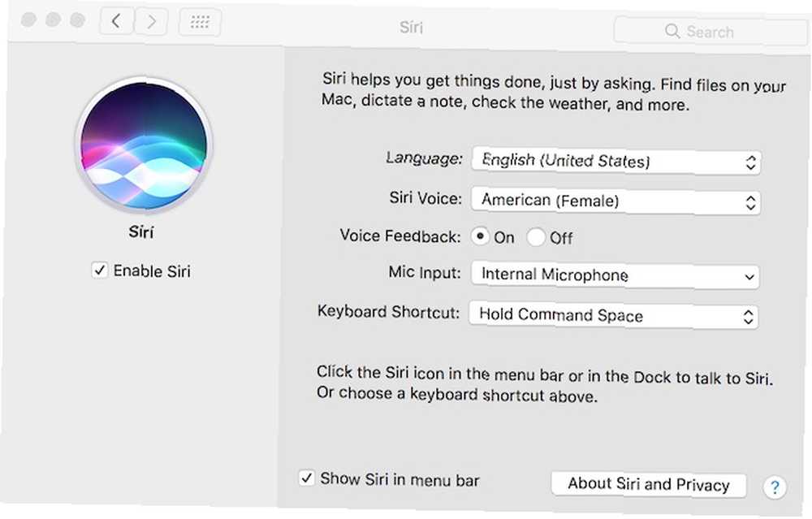This screenshot has width=812, height=519.
Task: Open help with the question mark button
Action: coord(775,487)
